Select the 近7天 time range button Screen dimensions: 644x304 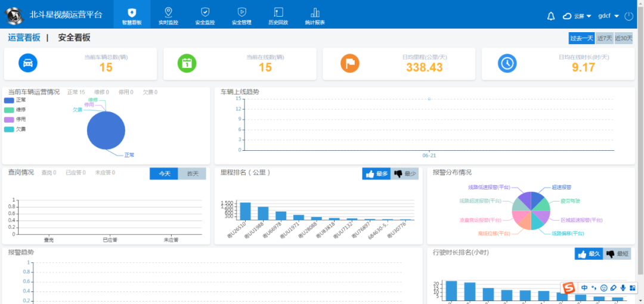point(604,38)
